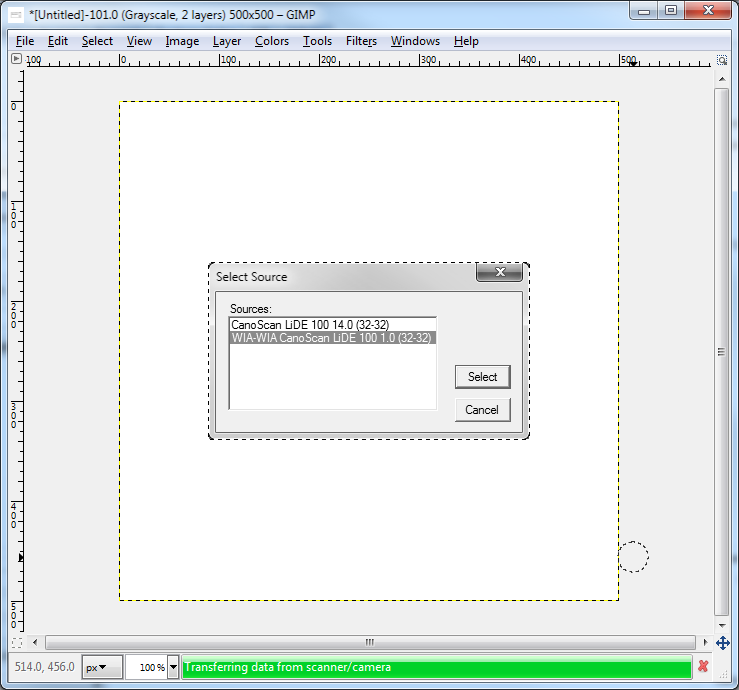The width and height of the screenshot is (739, 690).
Task: Maximize the GIMP window
Action: click(671, 10)
